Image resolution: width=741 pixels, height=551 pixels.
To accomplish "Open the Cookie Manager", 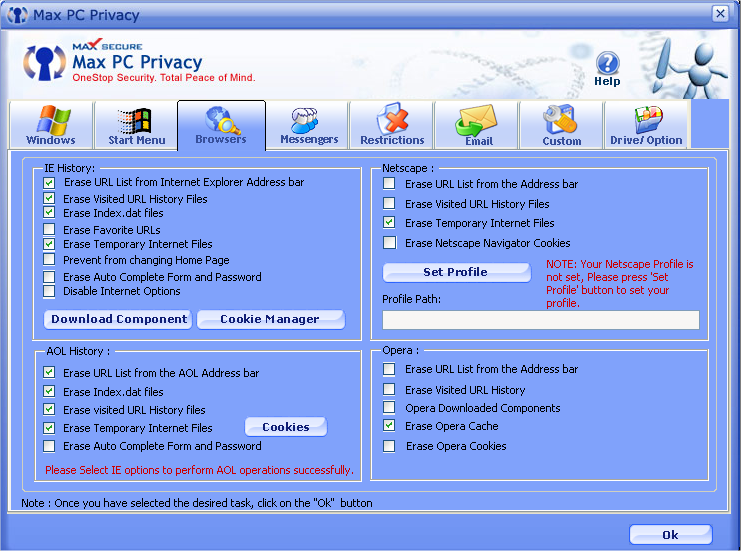I will 271,319.
